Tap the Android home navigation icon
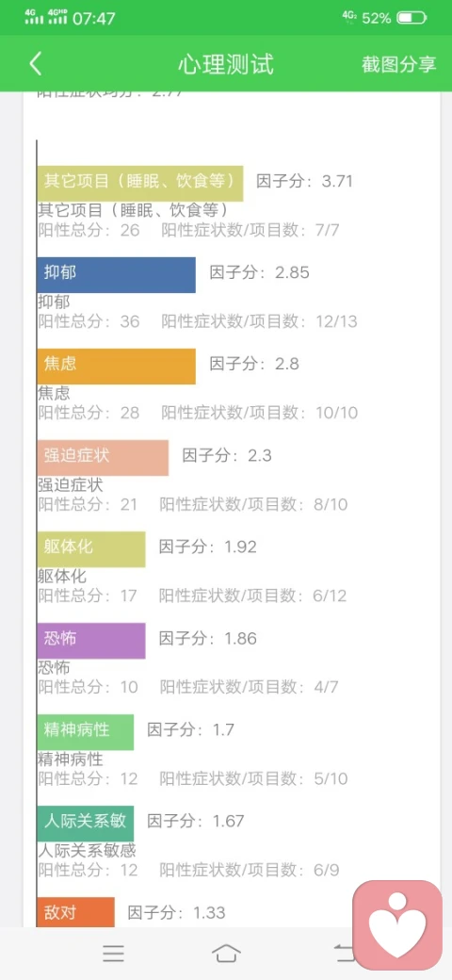This screenshot has height=980, width=452. (226, 953)
